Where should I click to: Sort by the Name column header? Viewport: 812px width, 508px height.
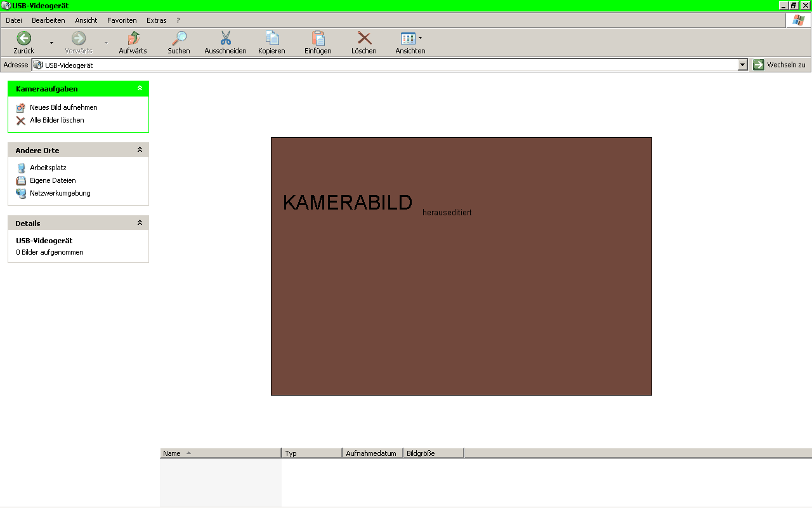point(221,453)
